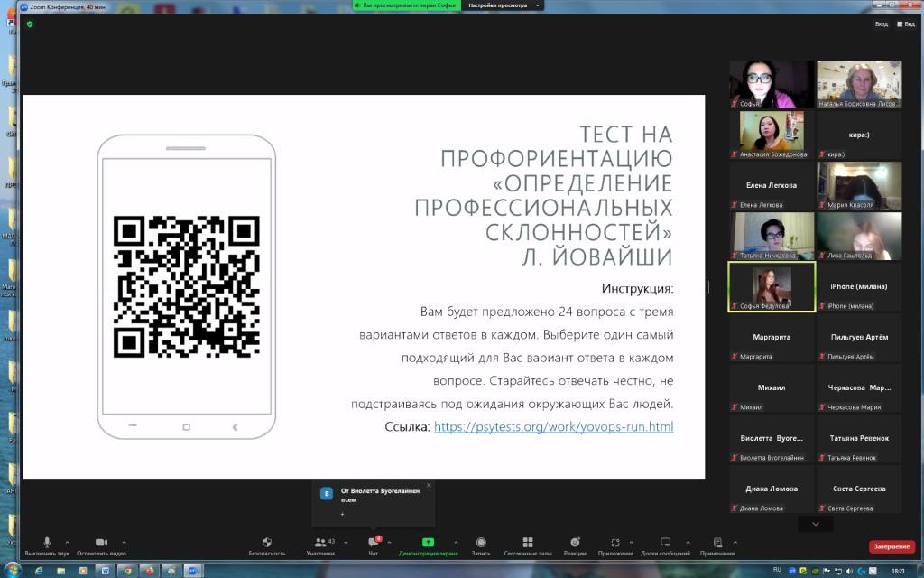Select the Виолетта Вуогелайнен participant tile
The image size is (924, 578).
[772, 438]
